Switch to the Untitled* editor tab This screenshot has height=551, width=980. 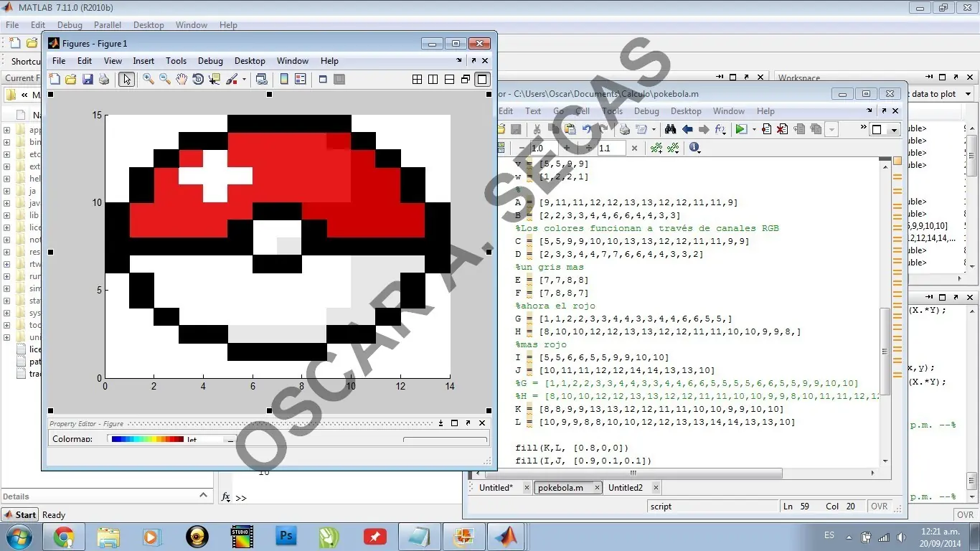pyautogui.click(x=496, y=488)
